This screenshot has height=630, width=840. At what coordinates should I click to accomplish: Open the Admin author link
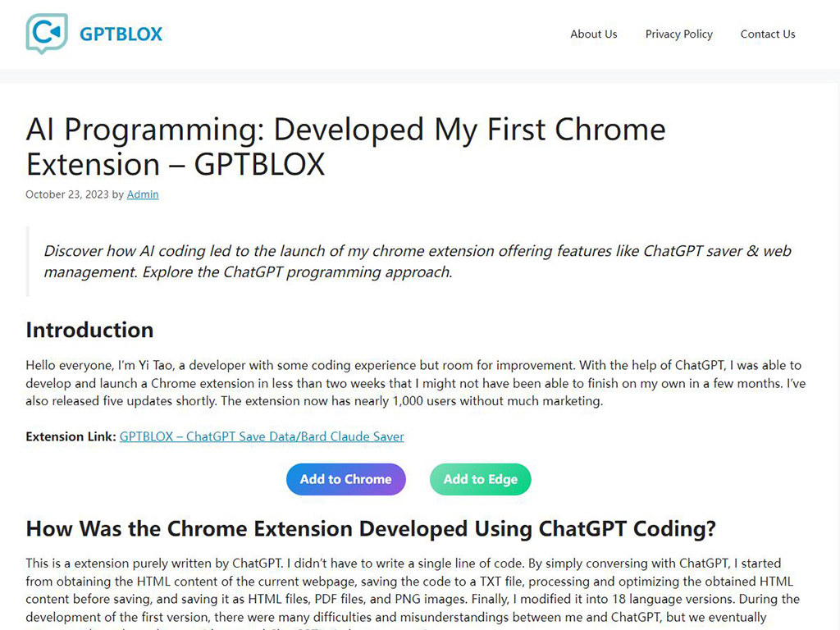[x=143, y=194]
